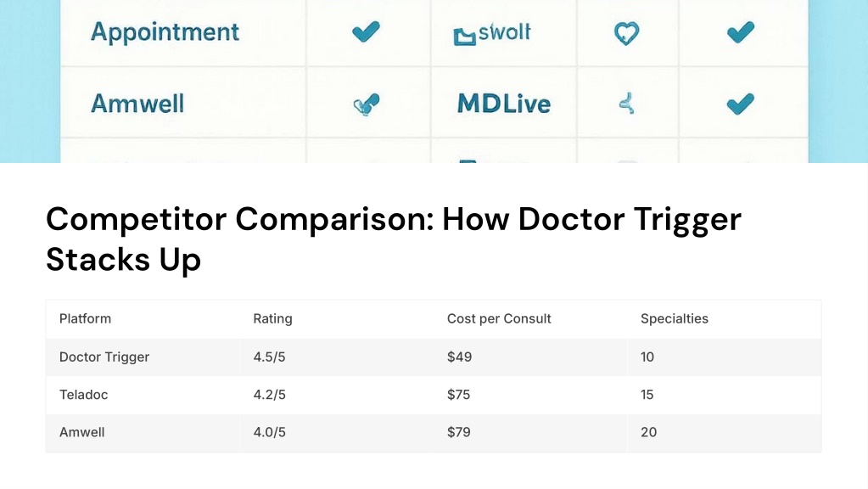Viewport: 868px width, 489px height.
Task: Click the rightmost checkmark in Amwell image row
Action: 741,104
